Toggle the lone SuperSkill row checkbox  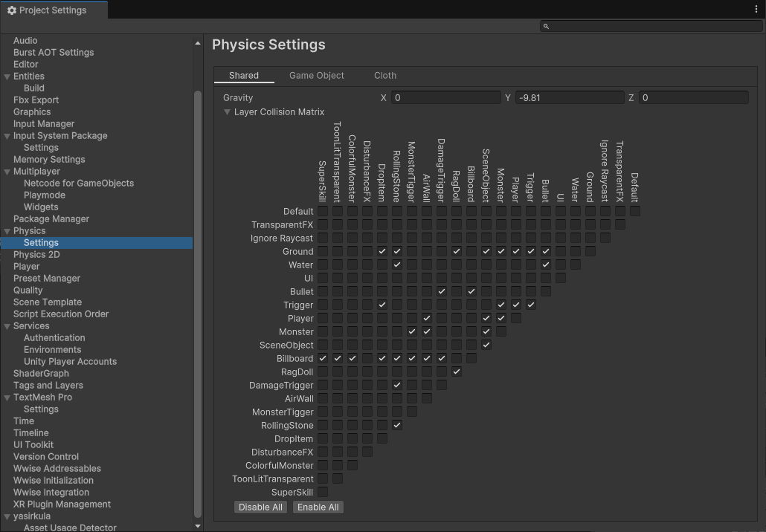tap(323, 492)
